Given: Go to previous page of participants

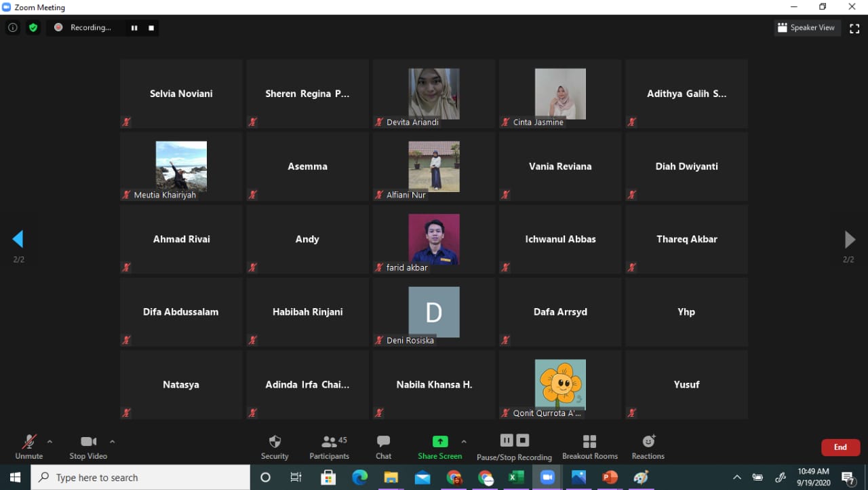Looking at the screenshot, I should coord(18,239).
